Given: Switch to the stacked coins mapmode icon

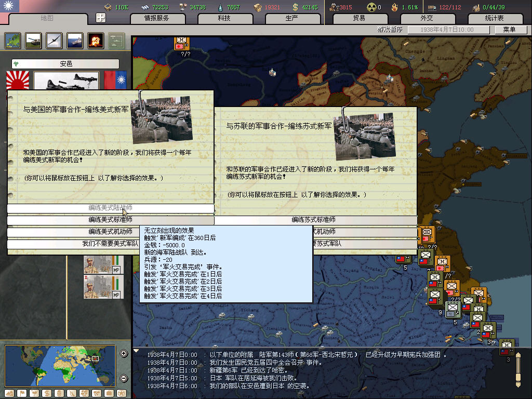Looking at the screenshot, I should (x=59, y=393).
